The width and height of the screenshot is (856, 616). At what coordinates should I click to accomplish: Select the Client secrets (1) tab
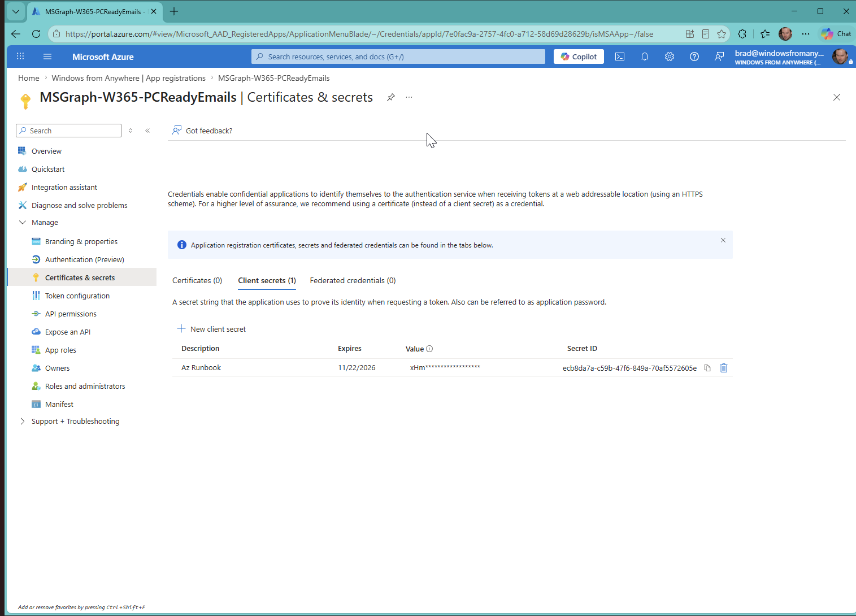click(267, 280)
